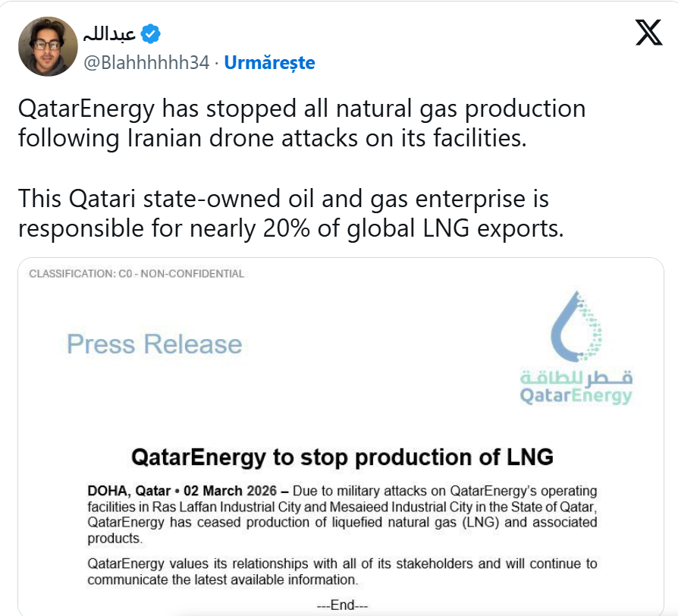The height and width of the screenshot is (616, 678).
Task: Click the "Press Release" heading in image
Action: pyautogui.click(x=154, y=344)
